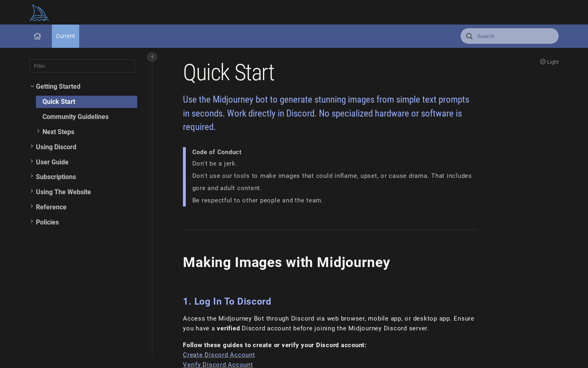The width and height of the screenshot is (588, 368).
Task: Expand the User Guide section
Action: tap(32, 161)
